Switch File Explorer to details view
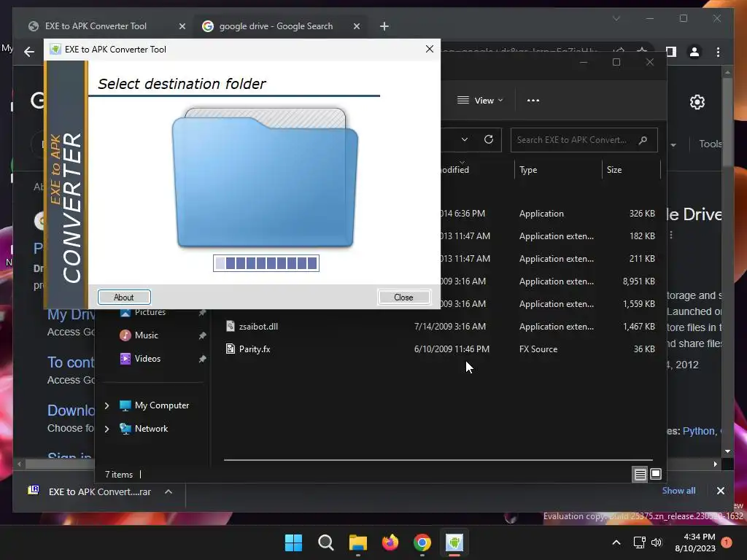This screenshot has width=747, height=560. (640, 474)
